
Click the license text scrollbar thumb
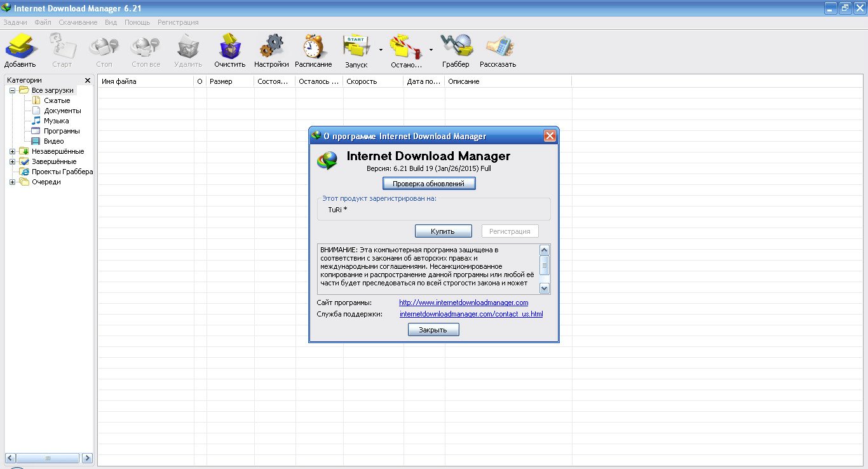click(545, 264)
